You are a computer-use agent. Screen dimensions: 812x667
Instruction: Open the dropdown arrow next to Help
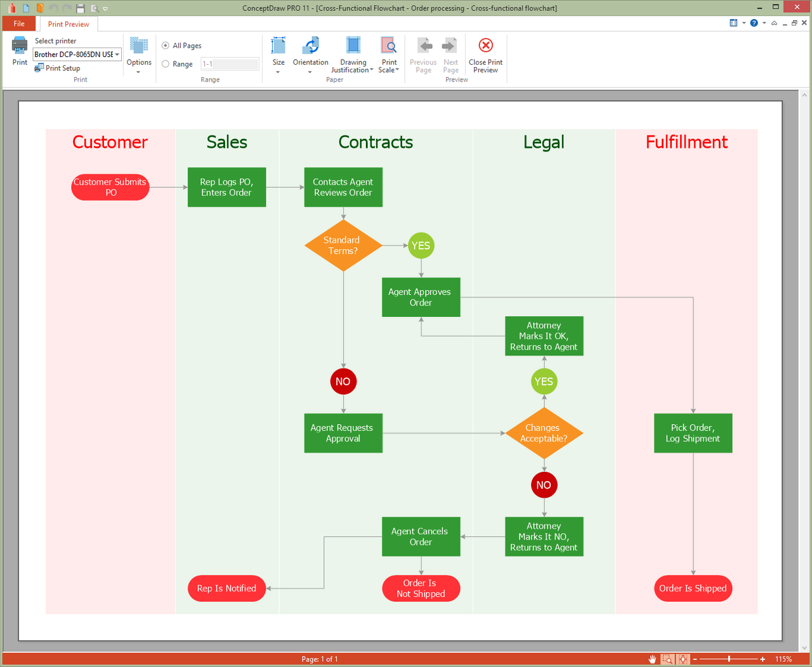coord(764,23)
